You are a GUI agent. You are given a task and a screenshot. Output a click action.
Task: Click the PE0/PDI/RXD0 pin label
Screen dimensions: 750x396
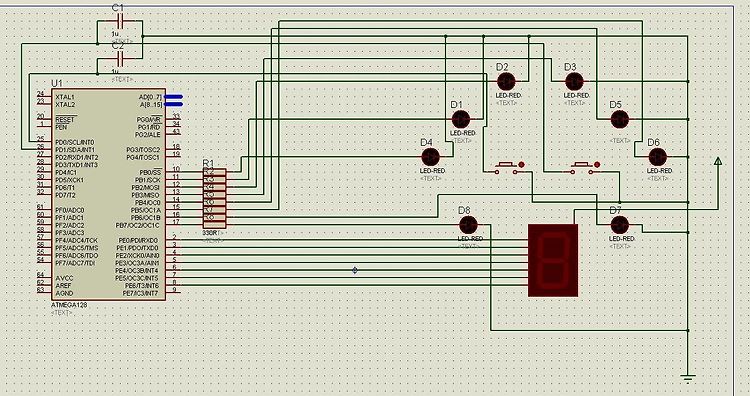pos(139,241)
